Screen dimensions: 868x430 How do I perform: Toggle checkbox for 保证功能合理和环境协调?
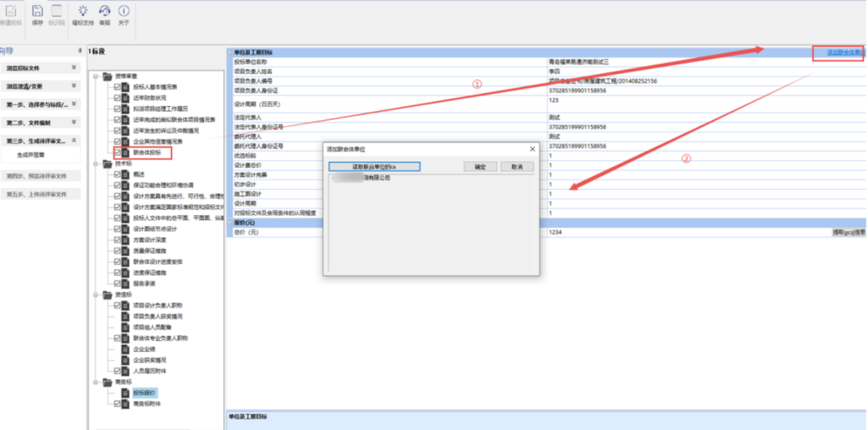117,186
